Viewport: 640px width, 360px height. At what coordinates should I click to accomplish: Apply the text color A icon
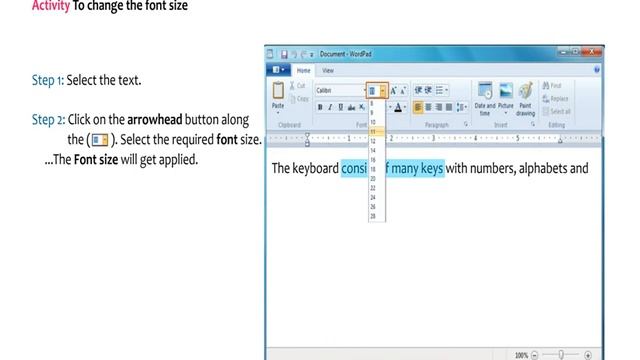[398, 107]
